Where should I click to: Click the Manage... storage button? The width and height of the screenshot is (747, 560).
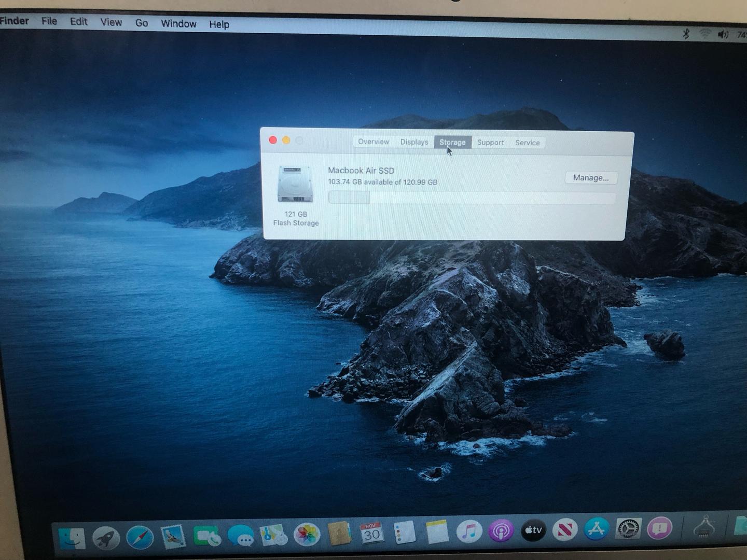click(590, 178)
